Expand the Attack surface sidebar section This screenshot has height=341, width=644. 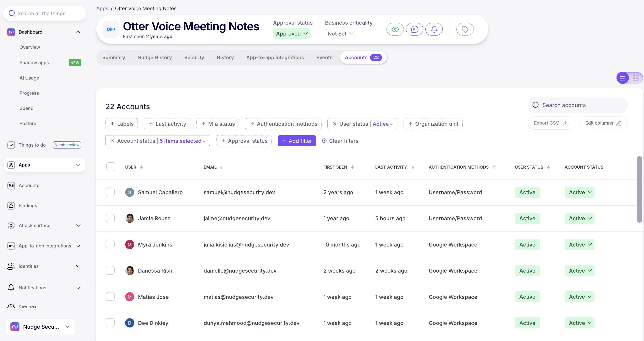click(78, 226)
